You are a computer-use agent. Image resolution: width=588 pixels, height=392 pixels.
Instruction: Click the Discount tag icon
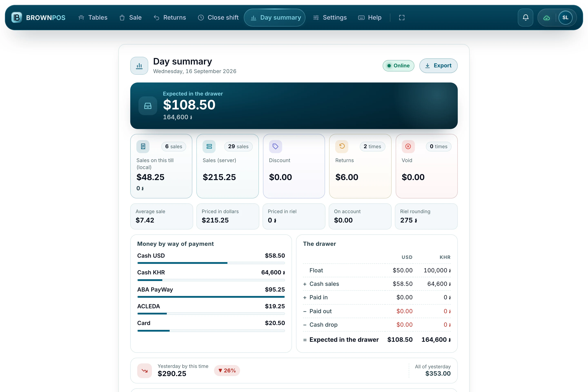[275, 146]
